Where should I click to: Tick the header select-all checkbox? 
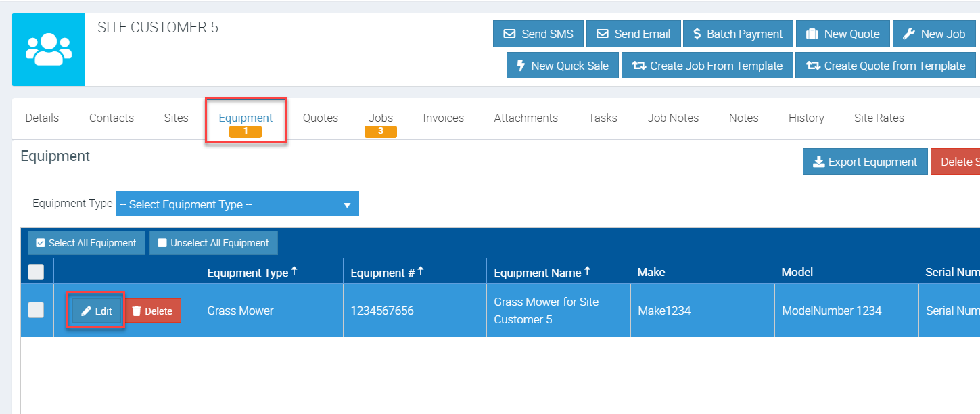(x=36, y=272)
